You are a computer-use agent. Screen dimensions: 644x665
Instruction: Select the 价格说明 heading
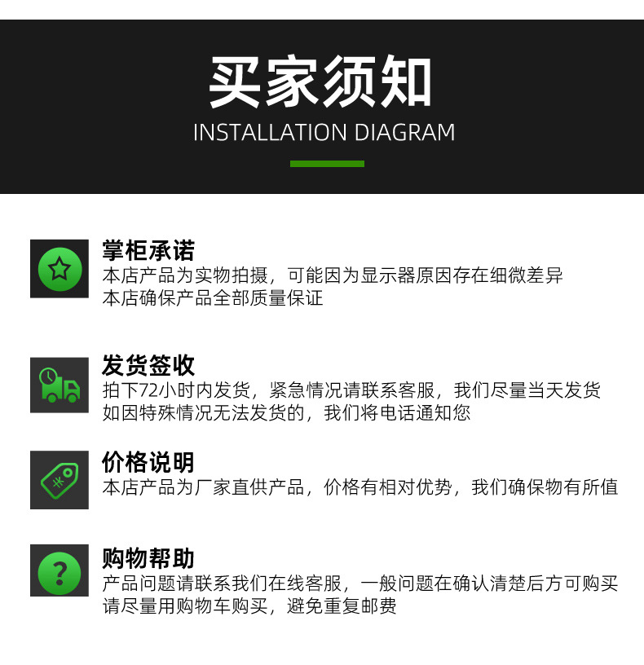pyautogui.click(x=148, y=462)
